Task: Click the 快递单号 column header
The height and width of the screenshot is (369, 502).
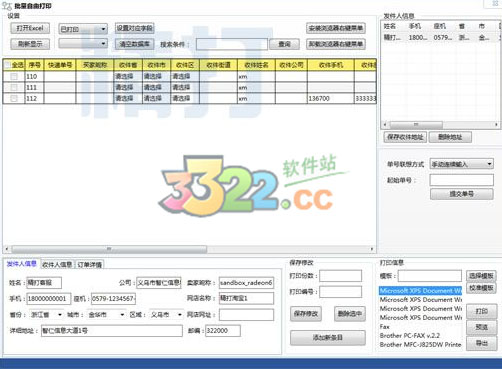Action: pyautogui.click(x=60, y=65)
